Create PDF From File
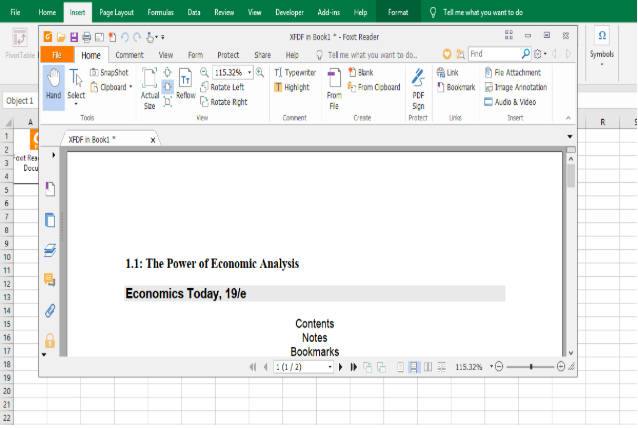 (334, 88)
